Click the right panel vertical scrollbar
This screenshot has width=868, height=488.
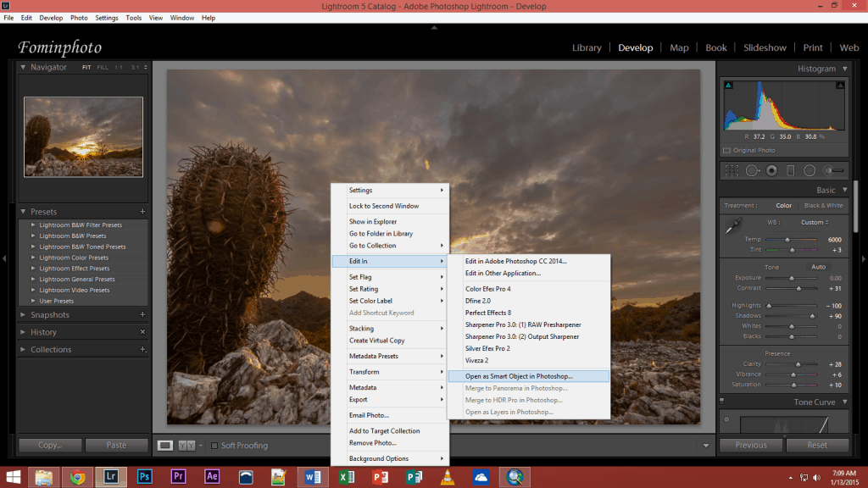tap(856, 208)
